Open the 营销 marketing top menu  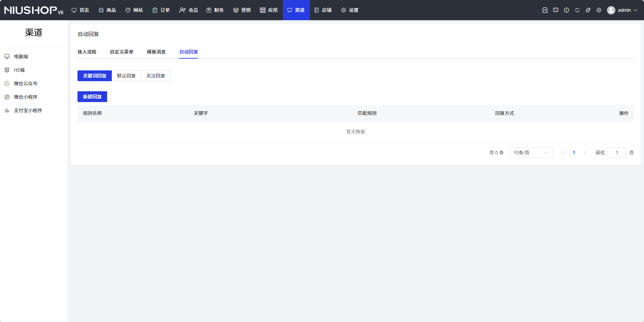pos(242,10)
